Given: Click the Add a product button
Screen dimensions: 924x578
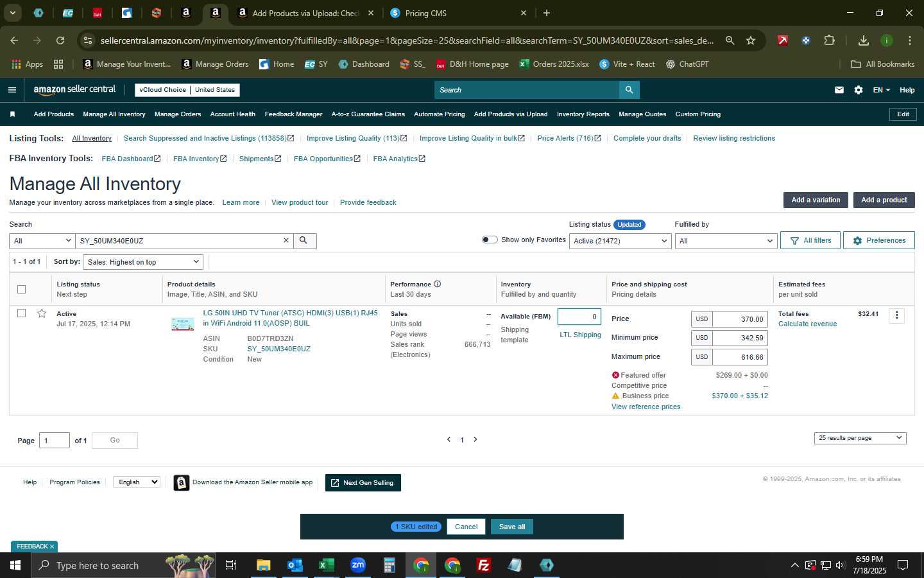Looking at the screenshot, I should (x=884, y=200).
